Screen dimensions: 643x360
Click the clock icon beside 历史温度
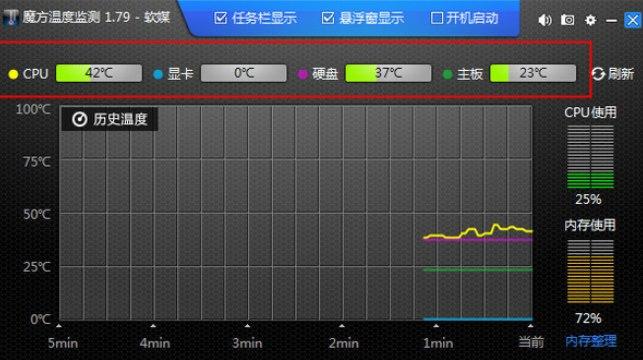pos(80,119)
